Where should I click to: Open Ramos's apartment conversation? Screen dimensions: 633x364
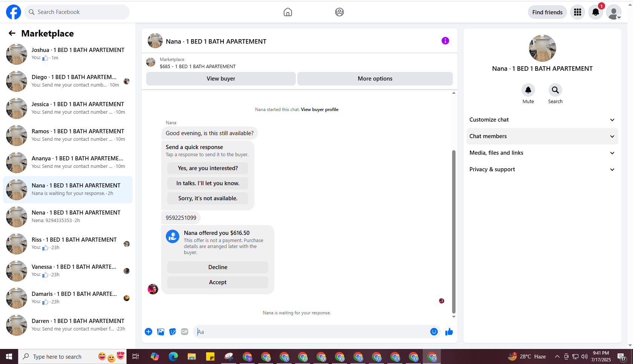pyautogui.click(x=68, y=136)
